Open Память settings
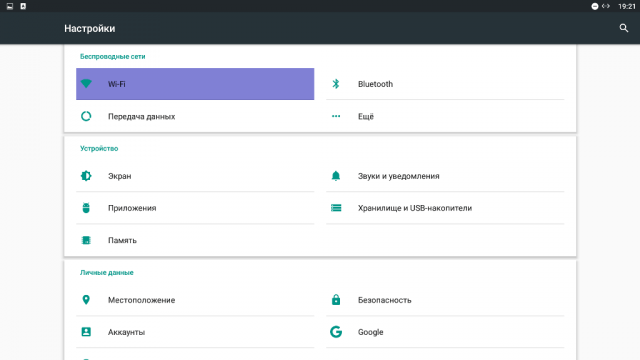 195,240
